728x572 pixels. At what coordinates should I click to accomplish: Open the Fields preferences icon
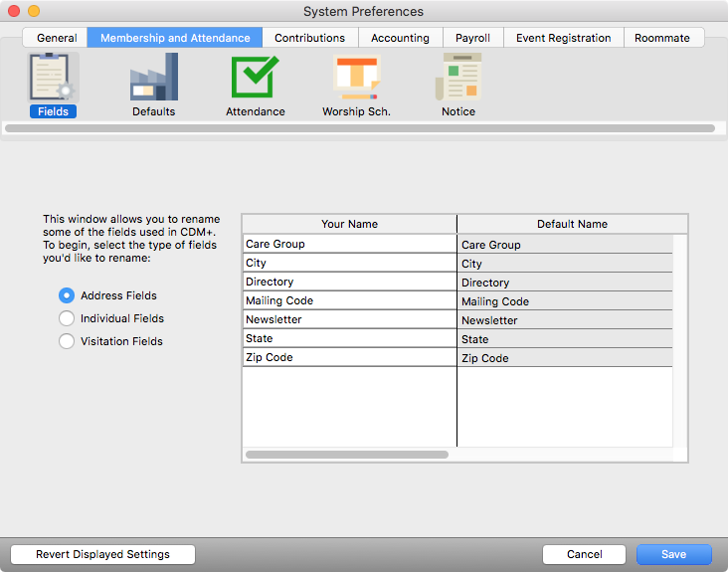(53, 80)
